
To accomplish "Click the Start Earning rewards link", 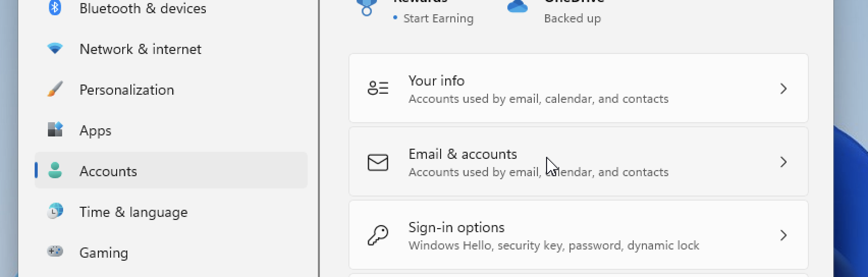I will tap(438, 18).
